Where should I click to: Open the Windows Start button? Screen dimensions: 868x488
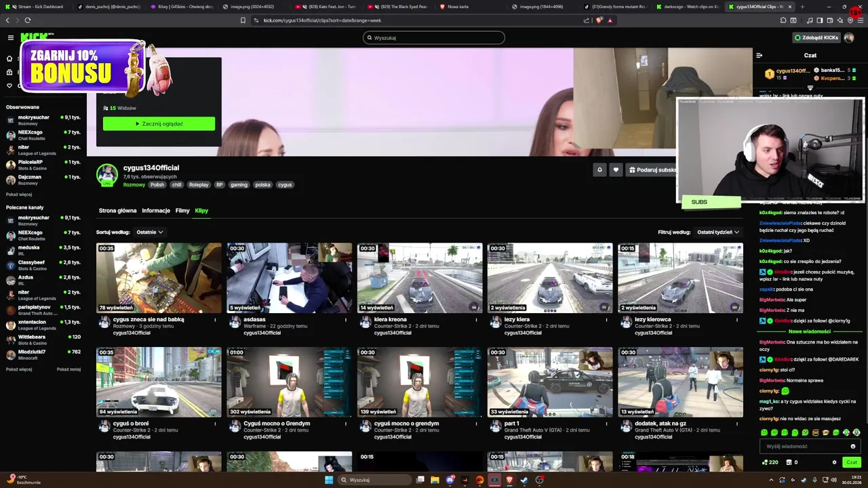[329, 480]
